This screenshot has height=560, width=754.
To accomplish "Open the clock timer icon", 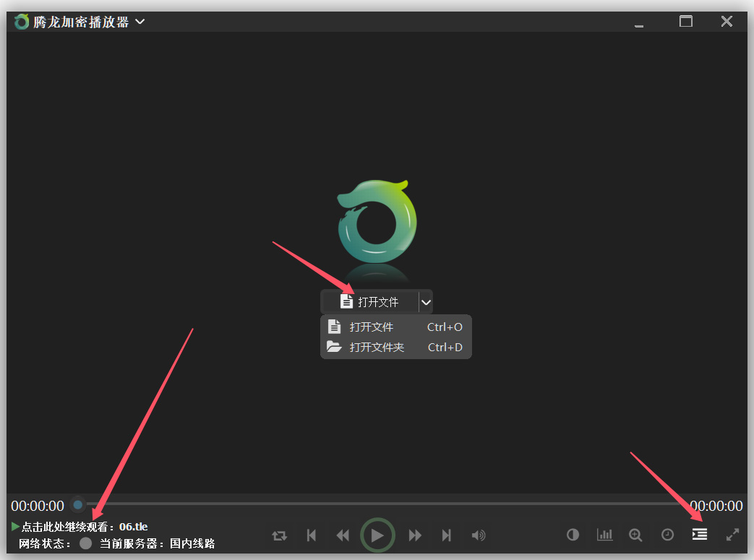I will point(667,535).
